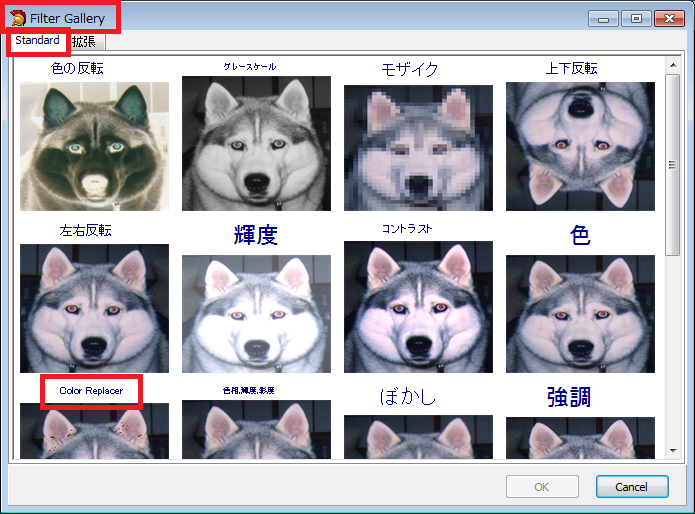The image size is (695, 514).
Task: Click the Color Replacer label
Action: [91, 391]
